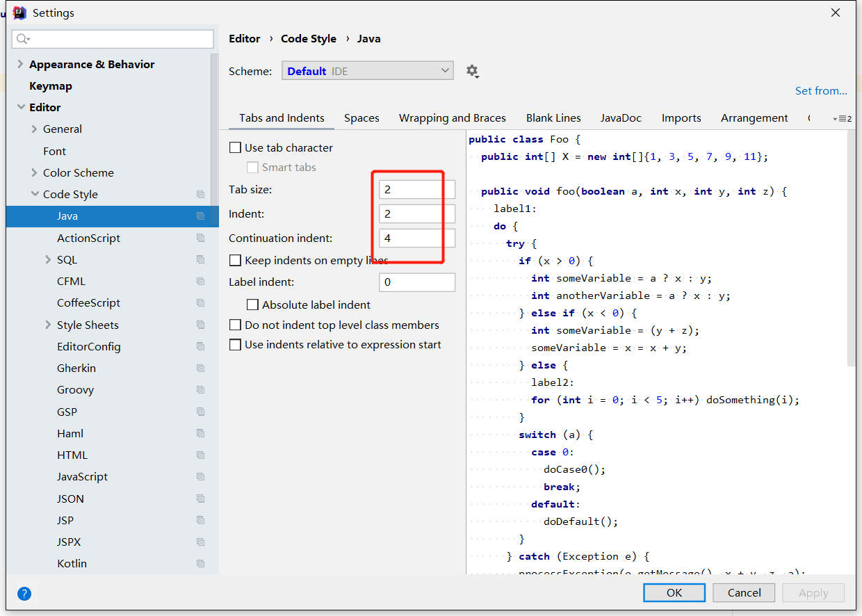Click the copy icon beside JSP
This screenshot has height=616, width=862.
point(200,520)
